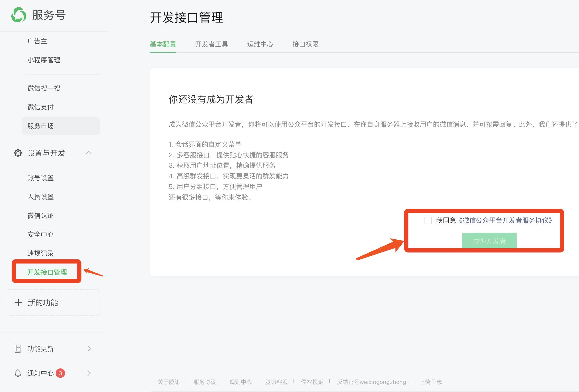
Task: Click the green WeChat service account logo
Action: (x=19, y=15)
